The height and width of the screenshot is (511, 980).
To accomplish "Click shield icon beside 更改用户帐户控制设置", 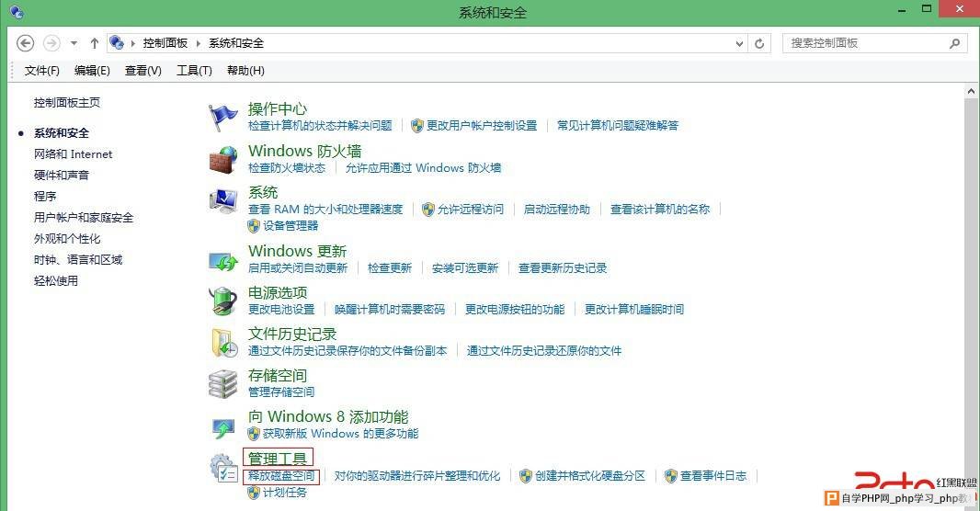I will (416, 126).
